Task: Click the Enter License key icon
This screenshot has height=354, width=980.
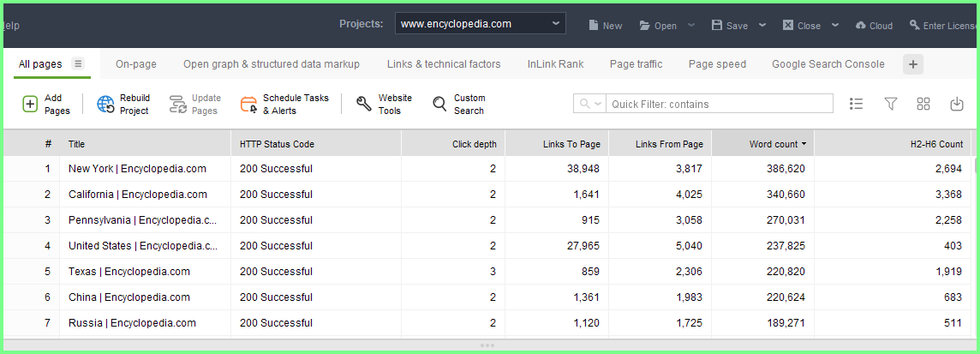Action: point(914,25)
